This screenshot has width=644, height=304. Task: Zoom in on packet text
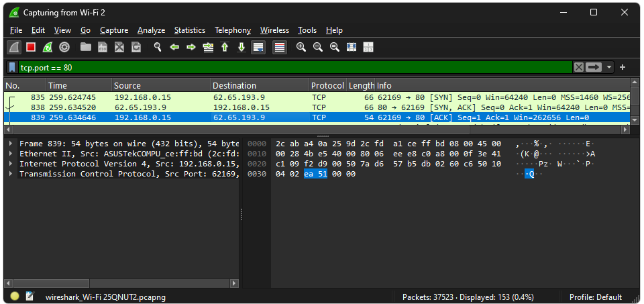coord(301,47)
